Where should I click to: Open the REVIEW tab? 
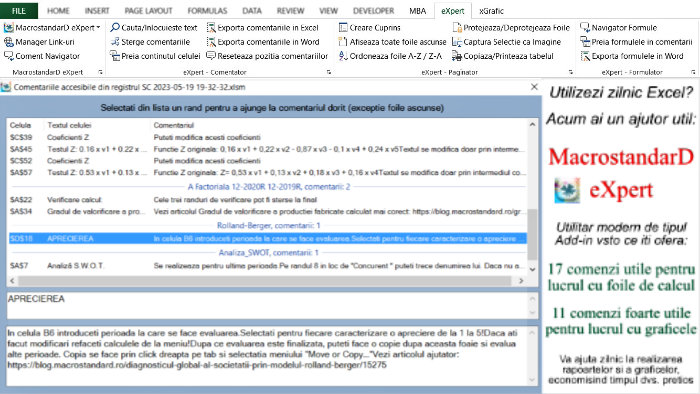point(290,11)
